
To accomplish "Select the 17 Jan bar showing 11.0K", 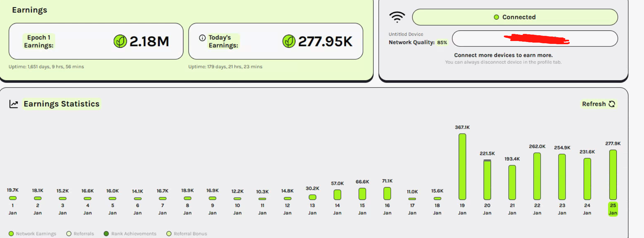I will [x=412, y=199].
